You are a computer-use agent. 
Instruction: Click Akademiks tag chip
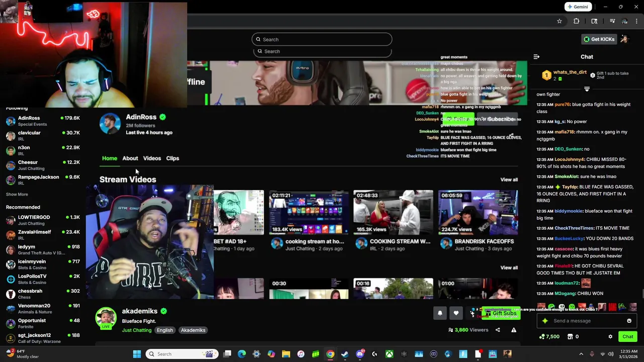coord(193,330)
